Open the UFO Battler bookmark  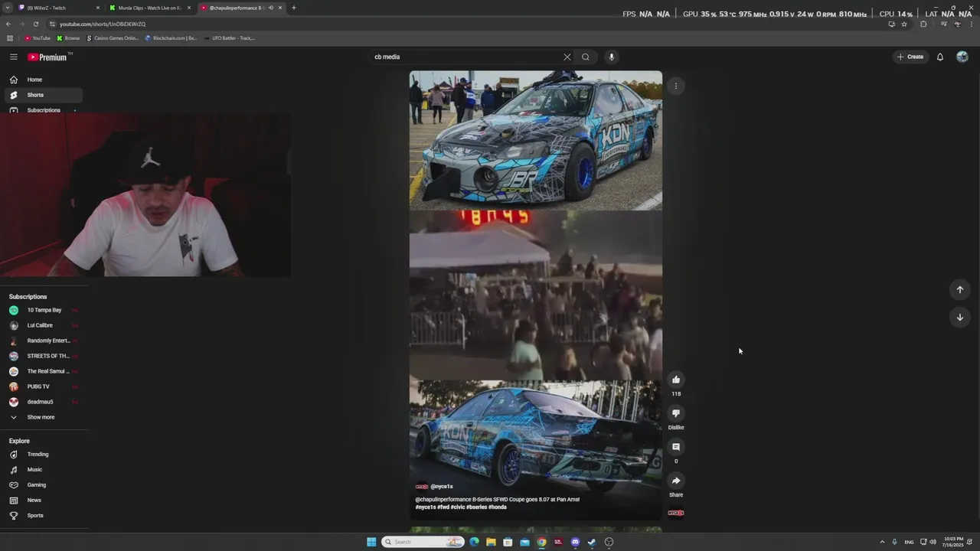[230, 37]
